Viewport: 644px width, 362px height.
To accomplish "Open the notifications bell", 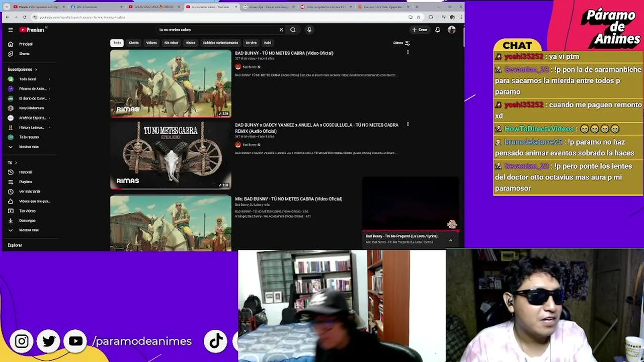I will pyautogui.click(x=438, y=30).
